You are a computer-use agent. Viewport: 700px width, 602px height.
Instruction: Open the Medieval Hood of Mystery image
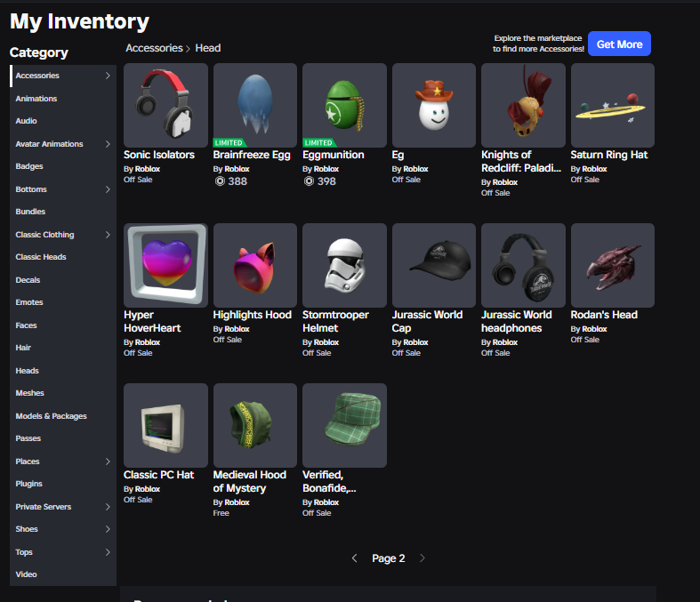click(255, 425)
